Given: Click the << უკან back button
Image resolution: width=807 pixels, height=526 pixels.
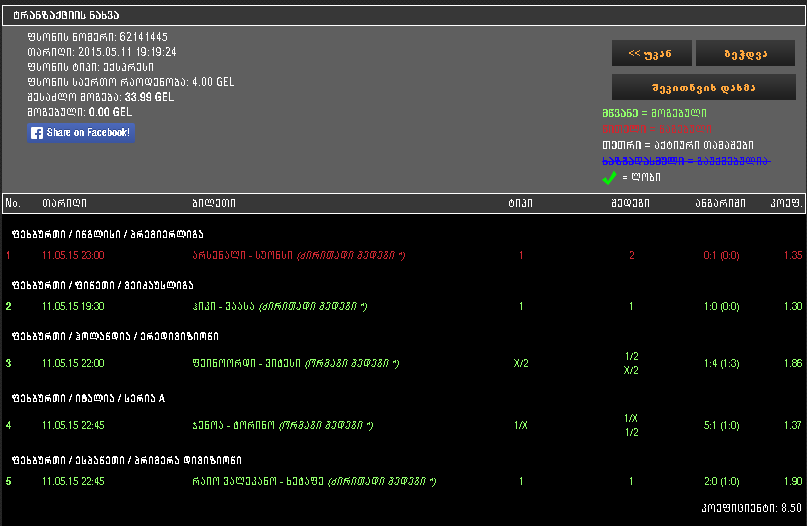Looking at the screenshot, I should coord(652,54).
